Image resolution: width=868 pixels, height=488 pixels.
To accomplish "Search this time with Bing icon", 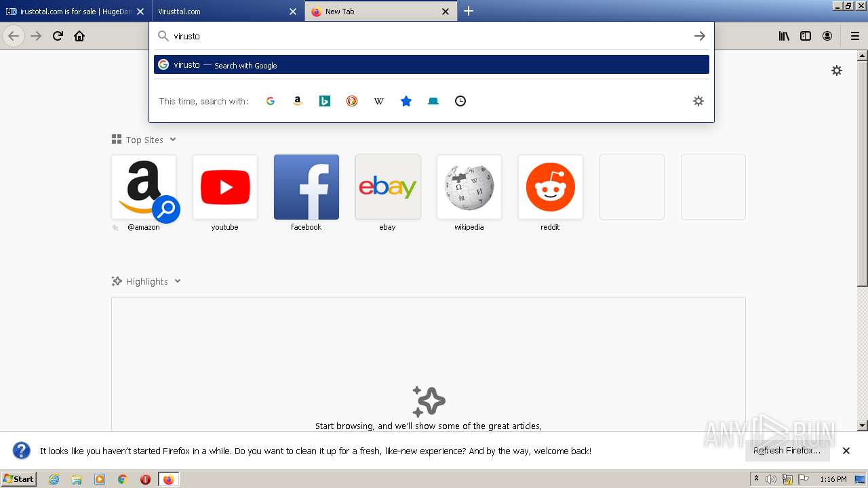I will pyautogui.click(x=325, y=101).
